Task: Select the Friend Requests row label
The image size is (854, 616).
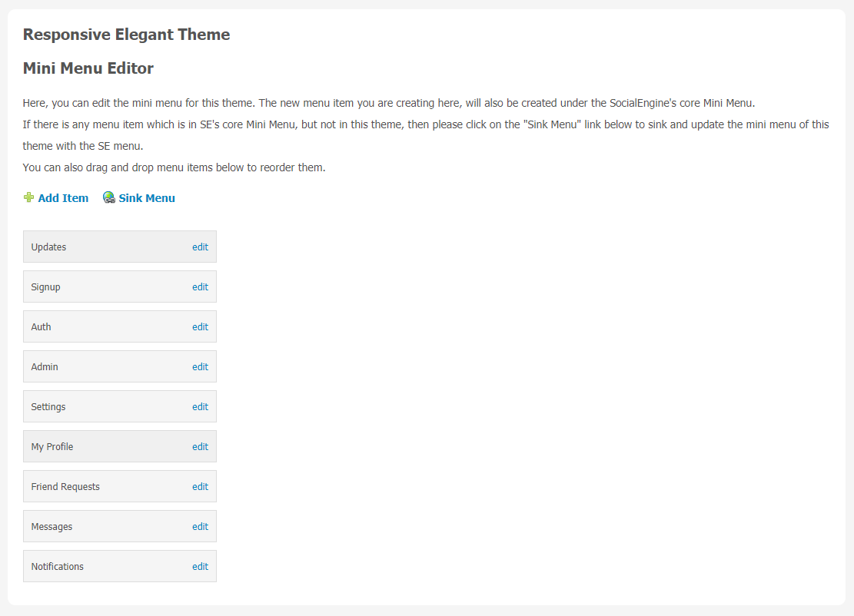Action: (x=65, y=486)
